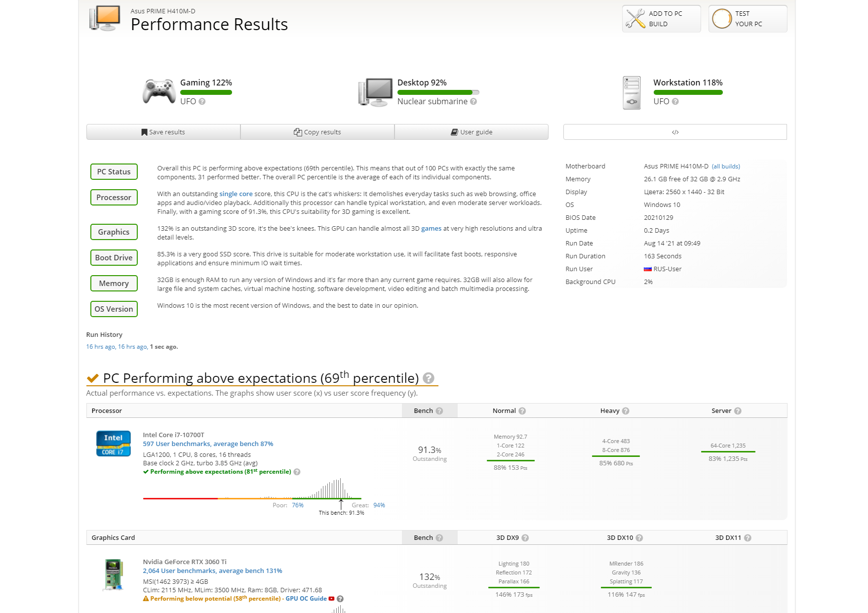Follow the single core link

(236, 194)
